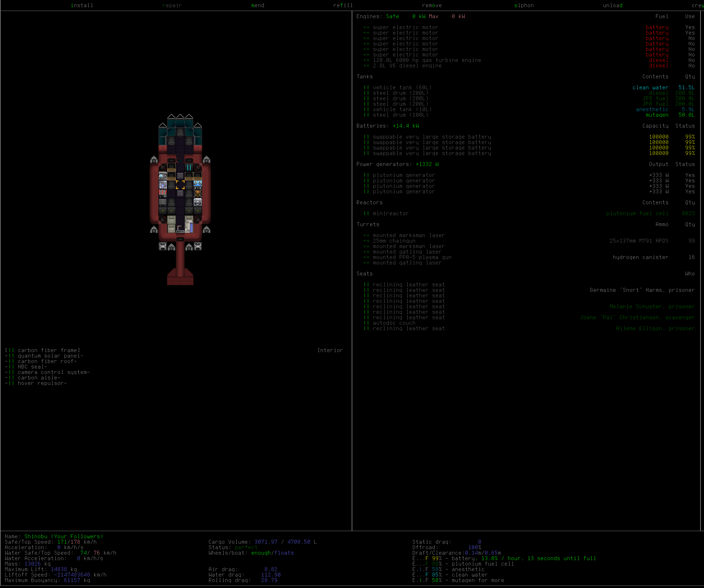Click the quantum solar panel part entry
This screenshot has height=588, width=704.
tap(44, 356)
